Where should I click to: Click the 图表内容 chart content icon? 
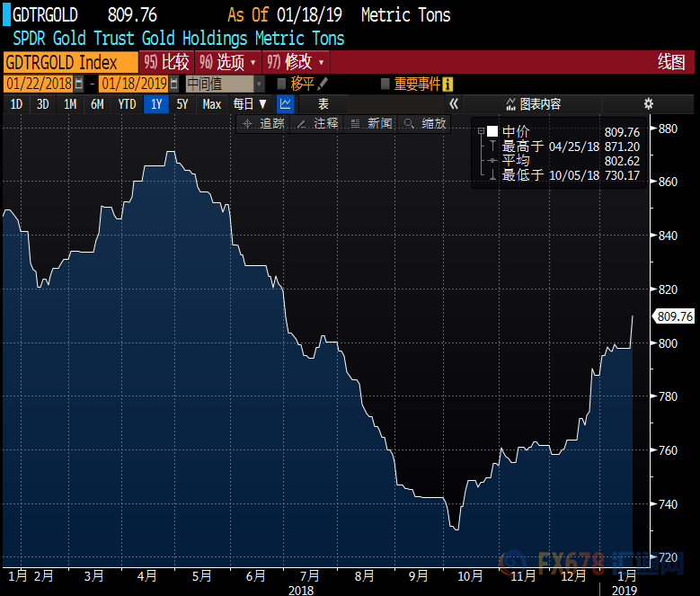coord(510,104)
